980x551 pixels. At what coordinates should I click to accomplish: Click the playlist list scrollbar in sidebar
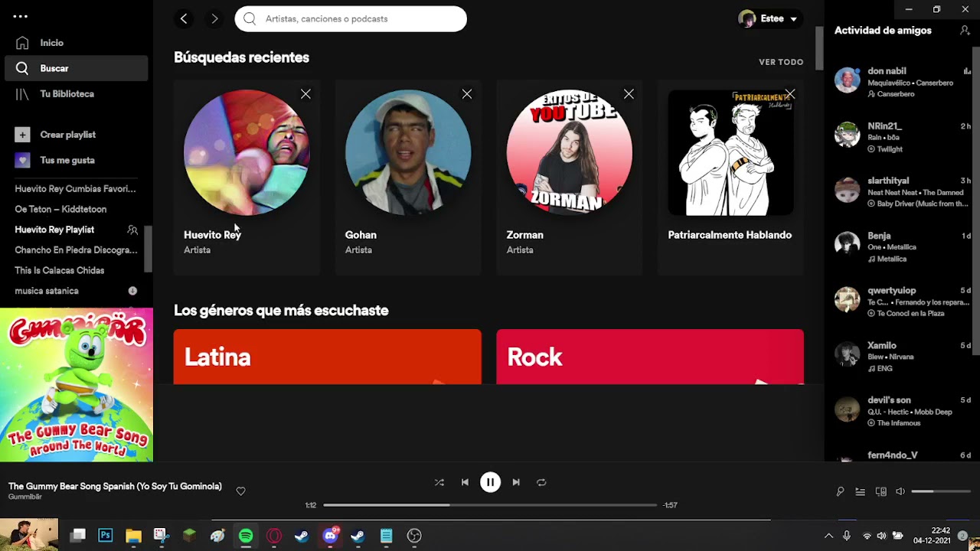150,249
